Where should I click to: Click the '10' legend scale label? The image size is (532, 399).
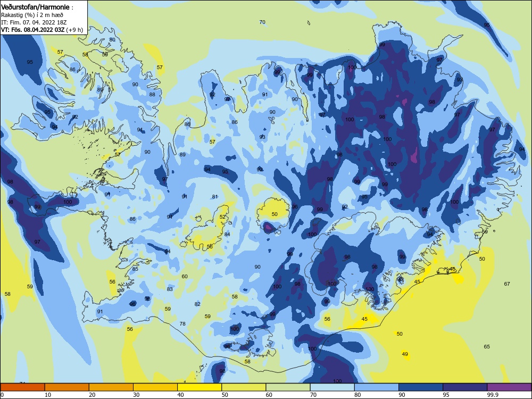tap(48, 395)
